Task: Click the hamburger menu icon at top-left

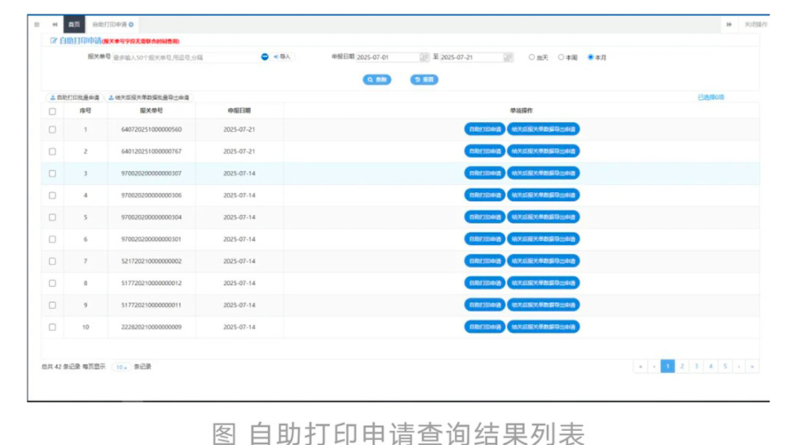Action: click(x=37, y=24)
